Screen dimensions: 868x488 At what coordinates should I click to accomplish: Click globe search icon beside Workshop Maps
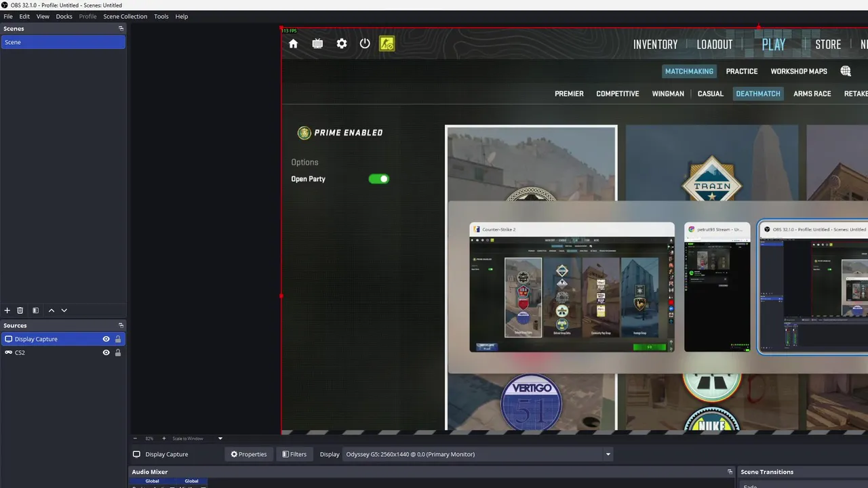pyautogui.click(x=846, y=71)
